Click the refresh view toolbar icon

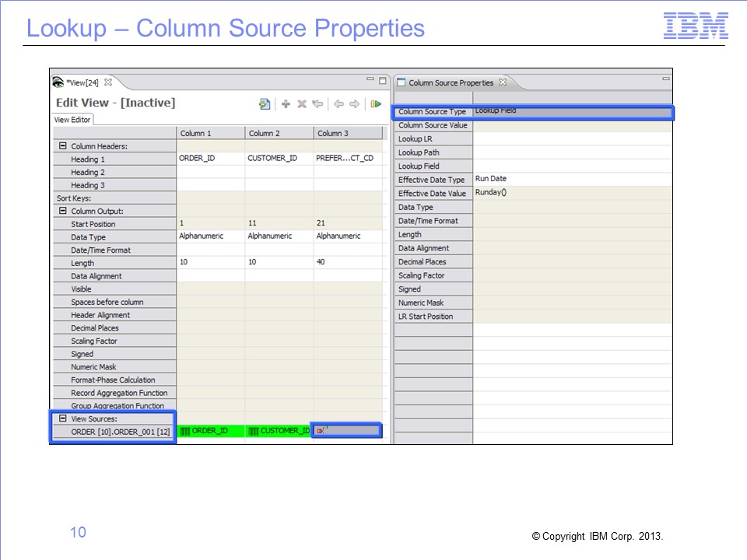(x=265, y=103)
